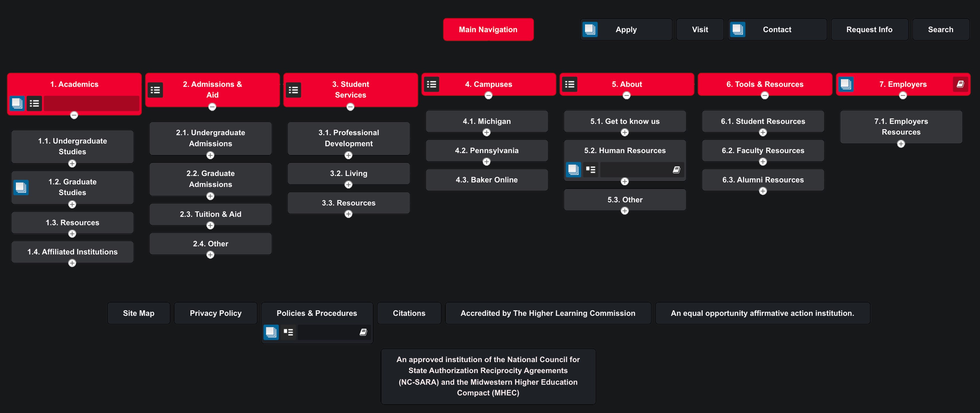Click the dark red color bar in 1. Academics
980x413 pixels.
pos(91,103)
